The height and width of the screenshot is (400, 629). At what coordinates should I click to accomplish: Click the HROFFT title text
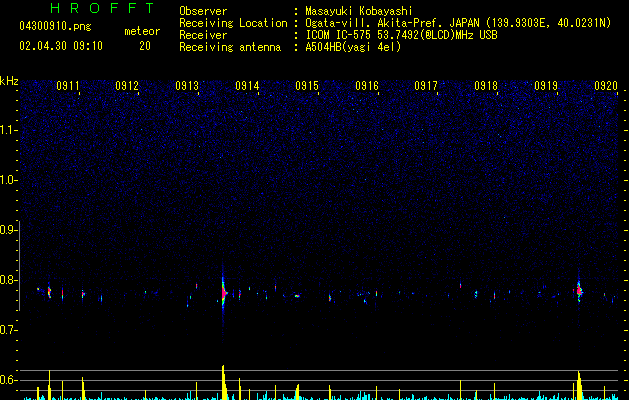tap(103, 8)
